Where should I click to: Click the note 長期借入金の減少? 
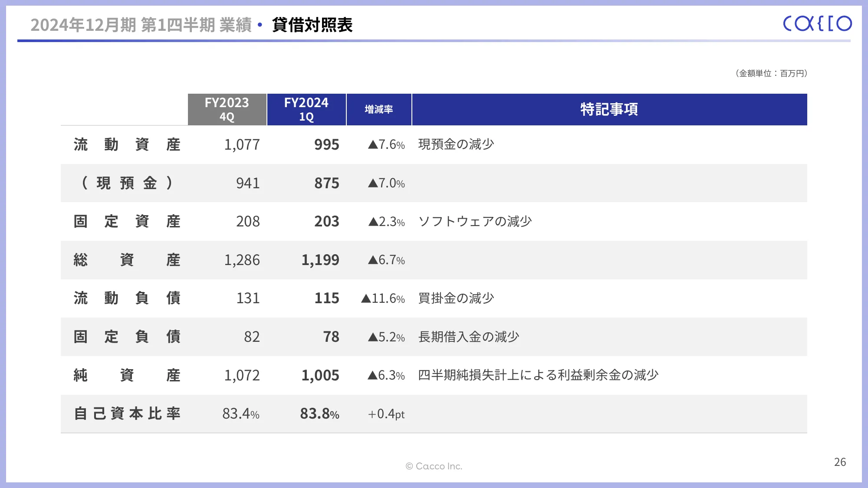point(469,337)
